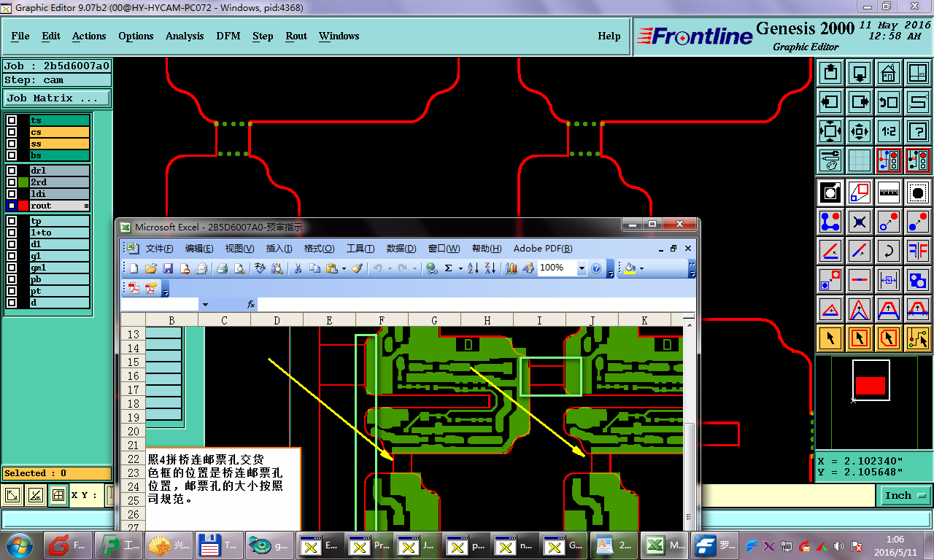The image size is (934, 560).
Task: Click the Excel Chart Wizard icon
Action: [511, 268]
